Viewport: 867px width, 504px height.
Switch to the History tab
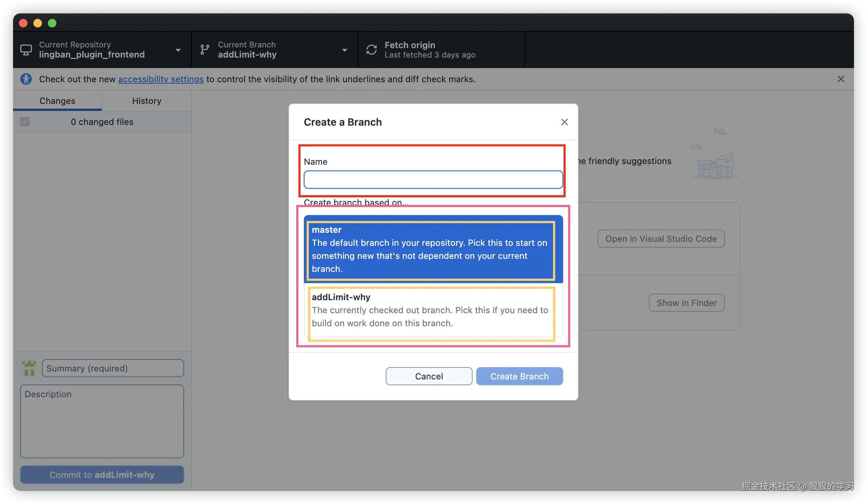point(147,101)
